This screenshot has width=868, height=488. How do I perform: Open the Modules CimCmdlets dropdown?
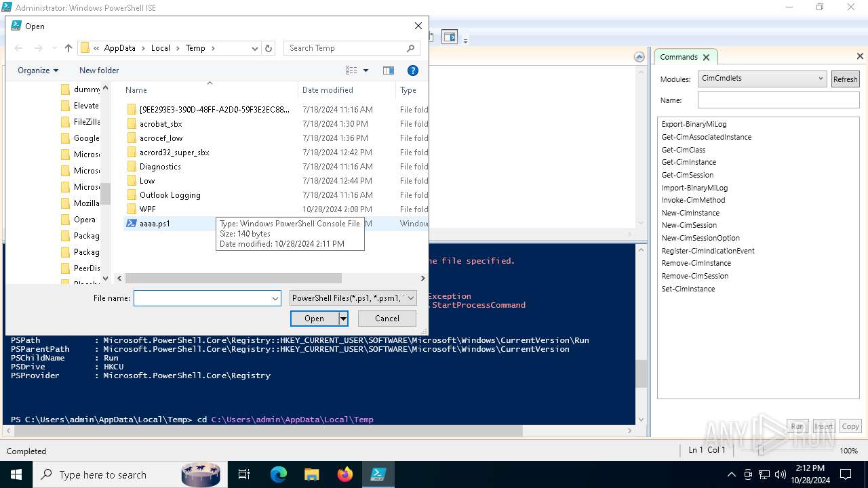[762, 79]
